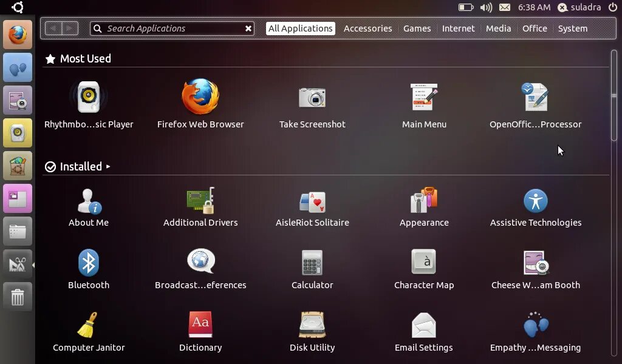Open Firefox Web Browser in Most Used
The width and height of the screenshot is (622, 364).
tap(200, 104)
